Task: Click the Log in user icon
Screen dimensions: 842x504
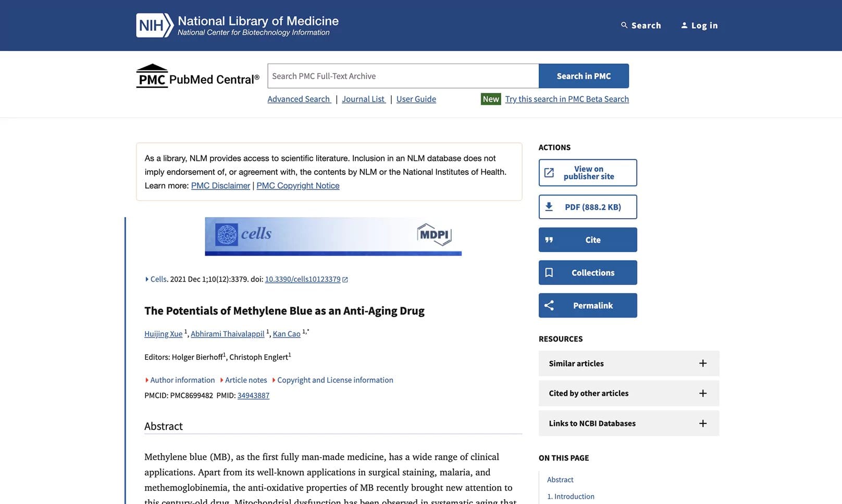Action: [x=684, y=26]
